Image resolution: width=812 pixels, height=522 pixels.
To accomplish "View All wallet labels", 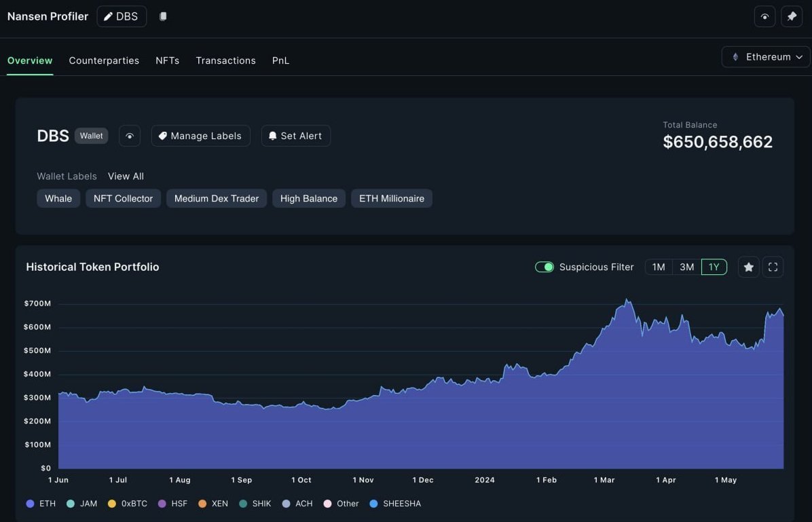I will pos(126,176).
